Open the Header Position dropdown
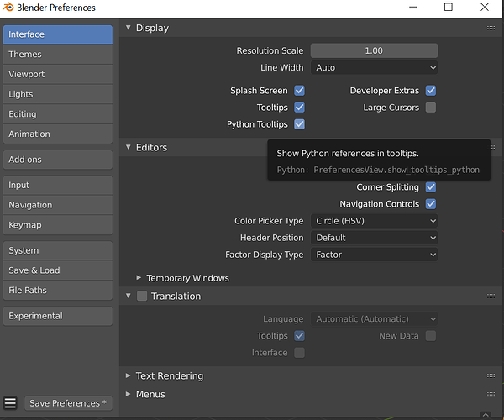Viewport: 504px width, 420px height. [x=374, y=238]
